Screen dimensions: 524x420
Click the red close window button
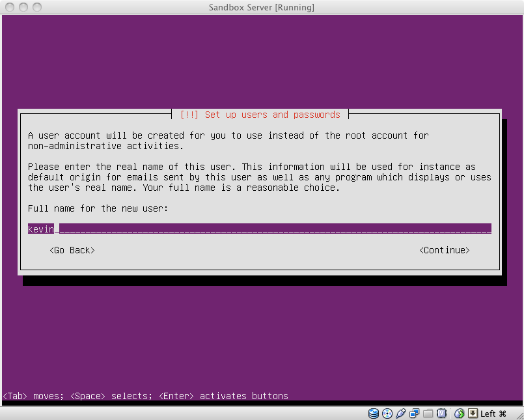click(10, 7)
